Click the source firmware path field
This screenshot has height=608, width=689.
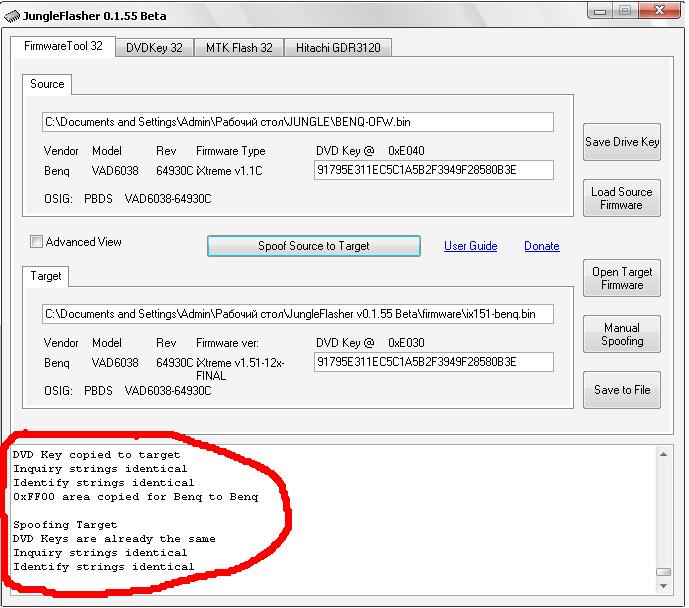(x=297, y=122)
